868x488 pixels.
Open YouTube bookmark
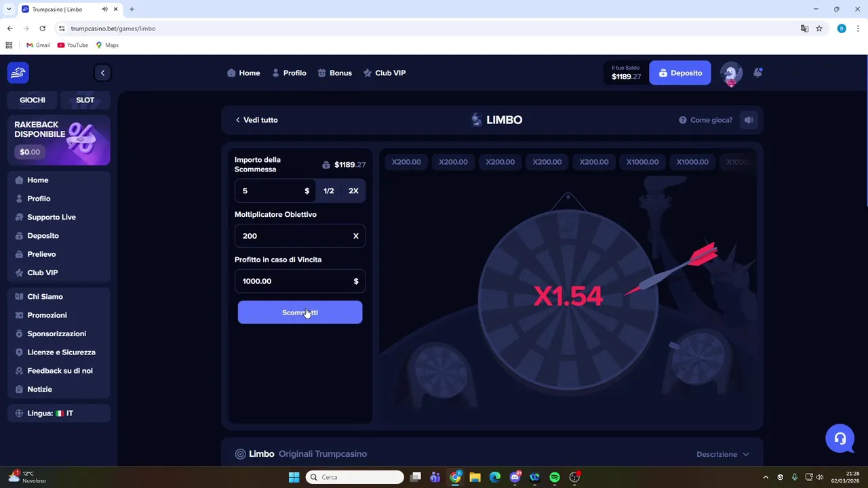[x=73, y=45]
